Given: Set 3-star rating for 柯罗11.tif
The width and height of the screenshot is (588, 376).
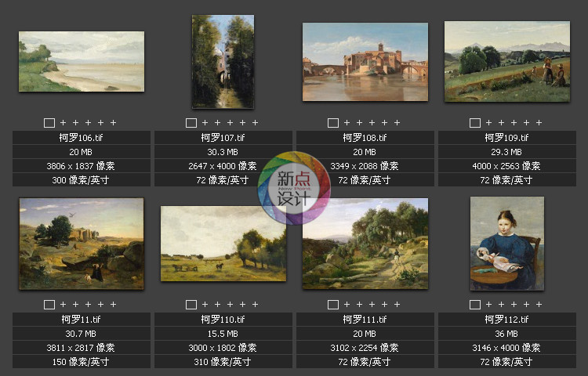Looking at the screenshot, I should pos(88,304).
